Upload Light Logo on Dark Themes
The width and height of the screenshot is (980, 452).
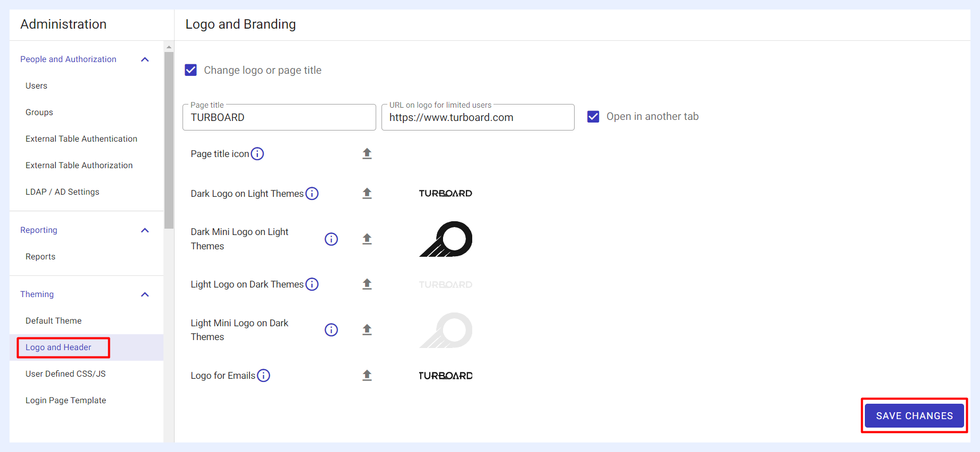367,284
